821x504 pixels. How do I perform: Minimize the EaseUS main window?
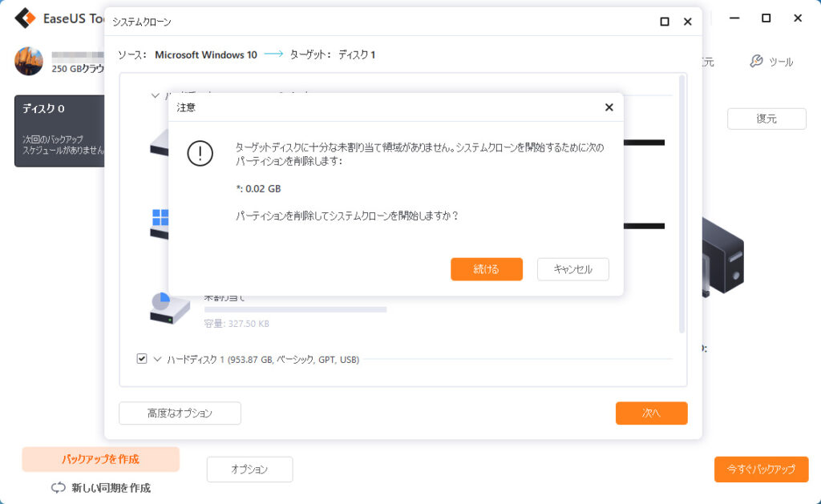coord(734,18)
